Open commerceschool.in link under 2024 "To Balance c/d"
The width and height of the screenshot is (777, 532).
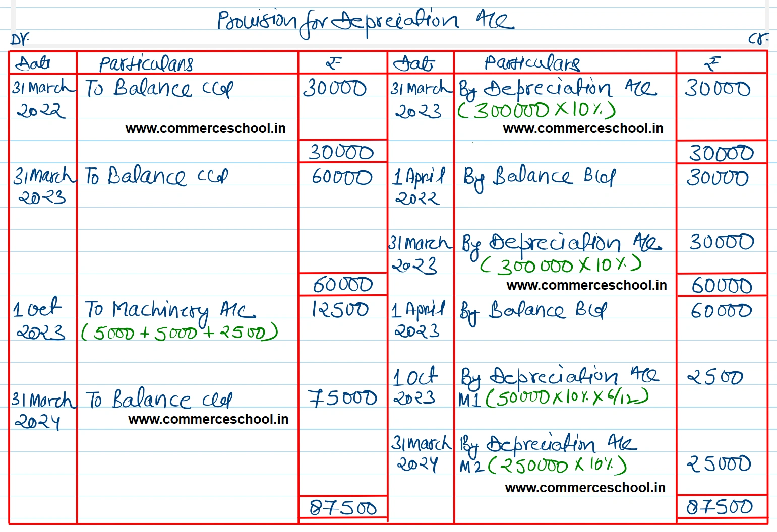coord(208,419)
